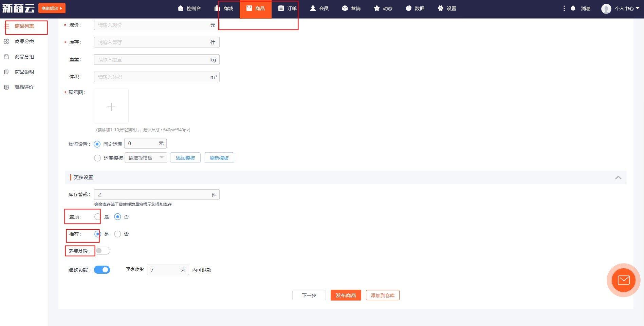Switch to the 订单 navigation tab

(288, 8)
